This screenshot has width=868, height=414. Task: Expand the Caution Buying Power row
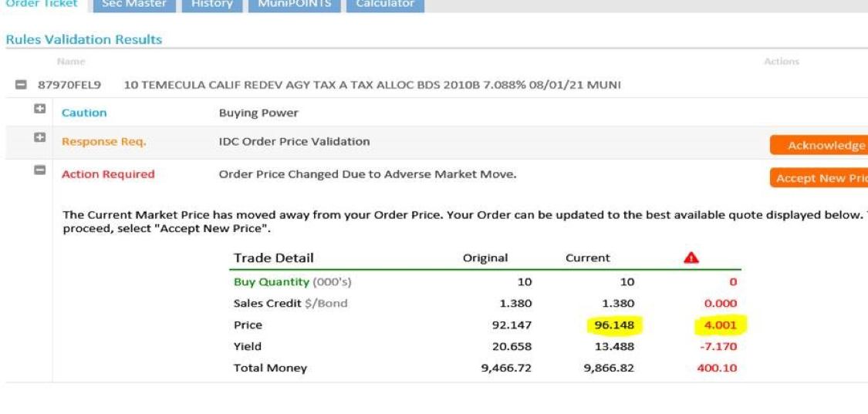[39, 110]
